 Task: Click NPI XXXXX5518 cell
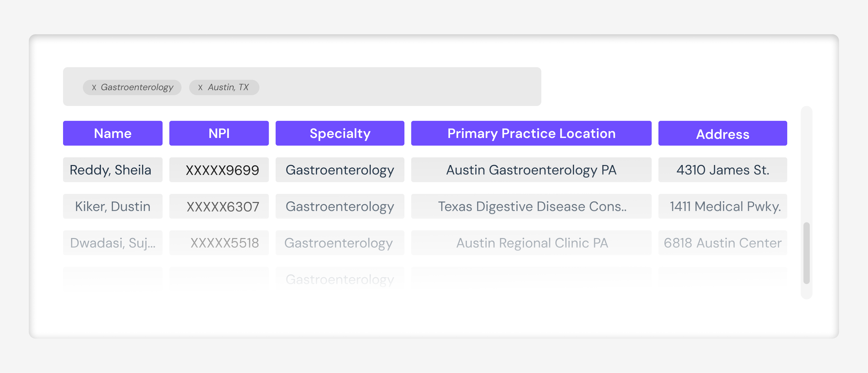coord(219,243)
